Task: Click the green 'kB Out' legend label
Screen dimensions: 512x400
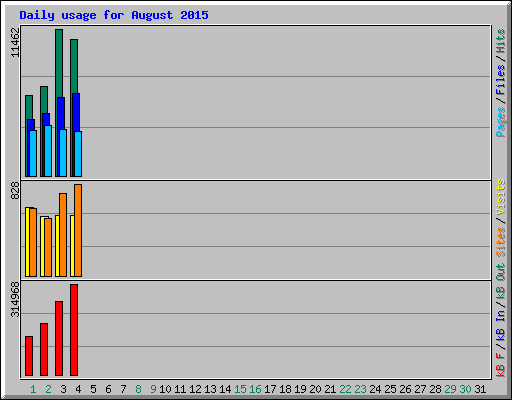Action: (x=500, y=282)
